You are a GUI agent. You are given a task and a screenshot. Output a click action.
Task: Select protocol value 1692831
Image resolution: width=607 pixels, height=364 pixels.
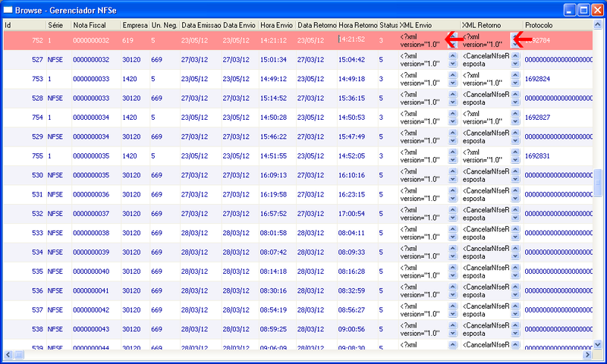[x=537, y=156]
